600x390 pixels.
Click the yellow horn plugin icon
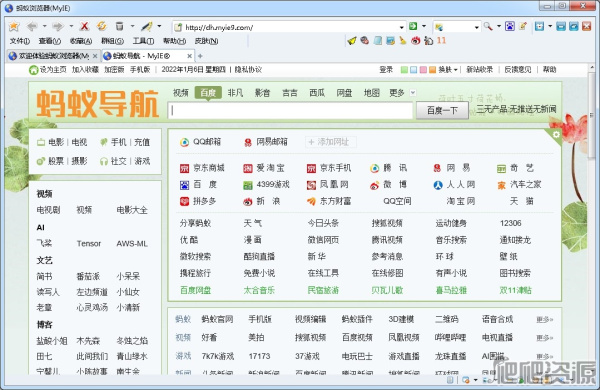(352, 41)
